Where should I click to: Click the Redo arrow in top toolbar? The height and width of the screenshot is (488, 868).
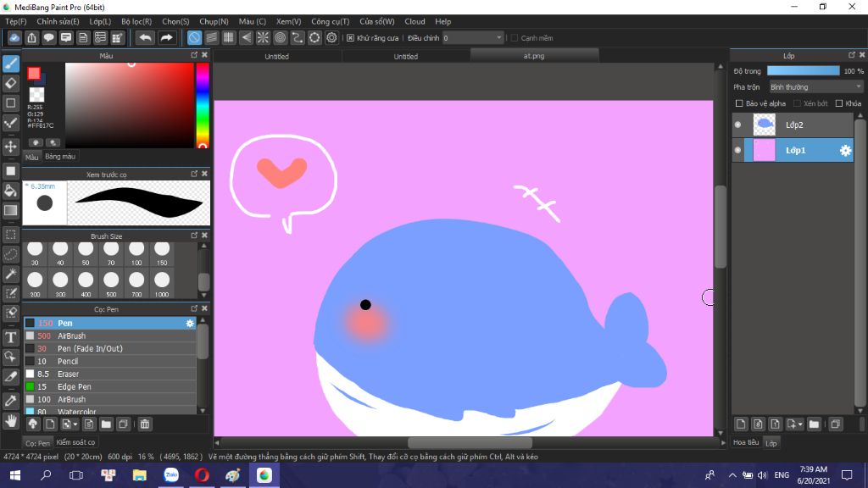(x=167, y=37)
